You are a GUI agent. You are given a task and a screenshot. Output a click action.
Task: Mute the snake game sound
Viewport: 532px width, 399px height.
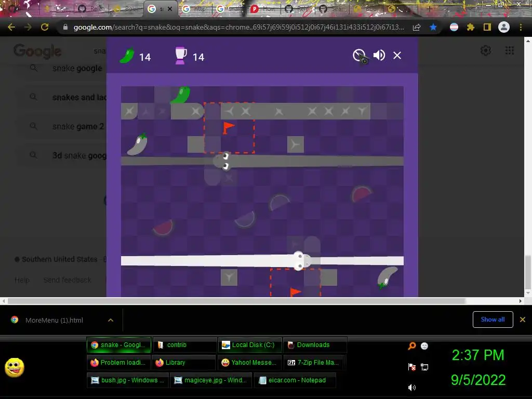[379, 55]
